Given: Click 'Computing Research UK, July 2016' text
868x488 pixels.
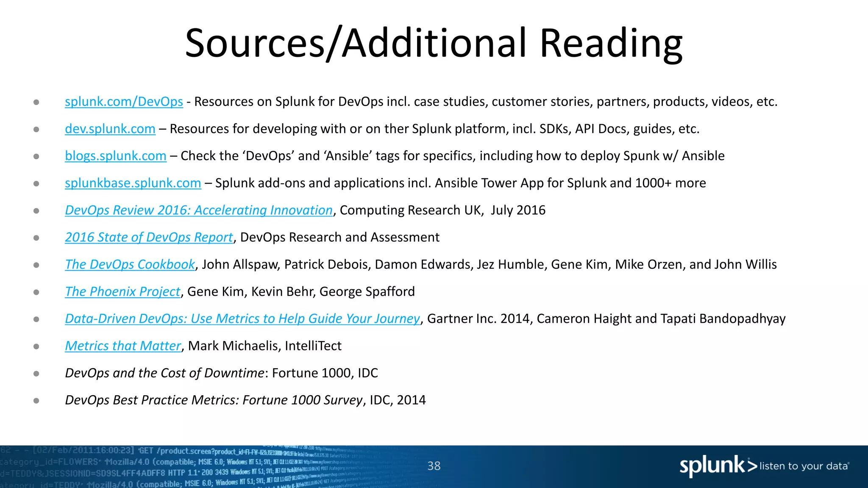Looking at the screenshot, I should [x=442, y=210].
